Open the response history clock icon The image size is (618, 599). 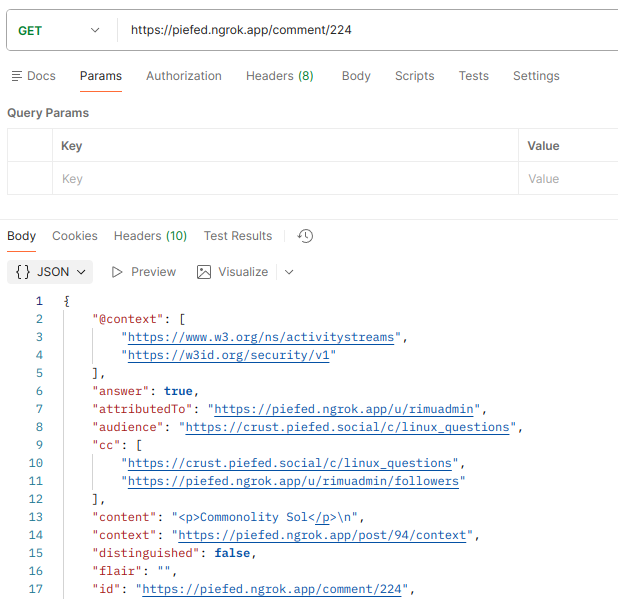(x=306, y=236)
